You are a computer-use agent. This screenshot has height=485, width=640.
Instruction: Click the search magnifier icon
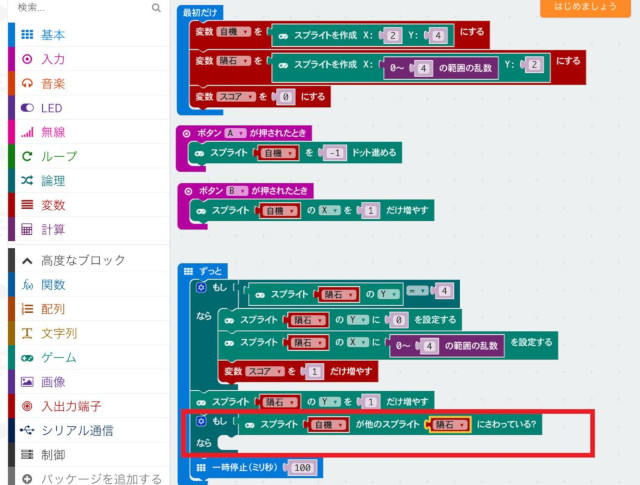click(x=156, y=8)
